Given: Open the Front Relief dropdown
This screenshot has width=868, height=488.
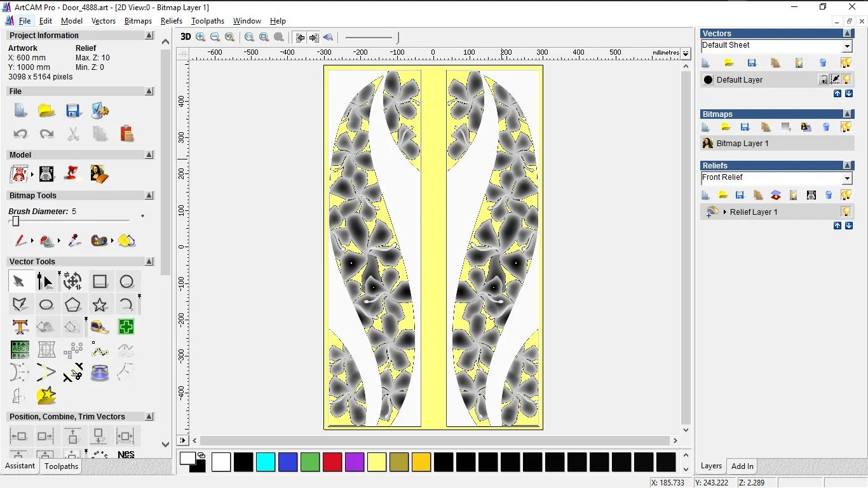Looking at the screenshot, I should [847, 179].
